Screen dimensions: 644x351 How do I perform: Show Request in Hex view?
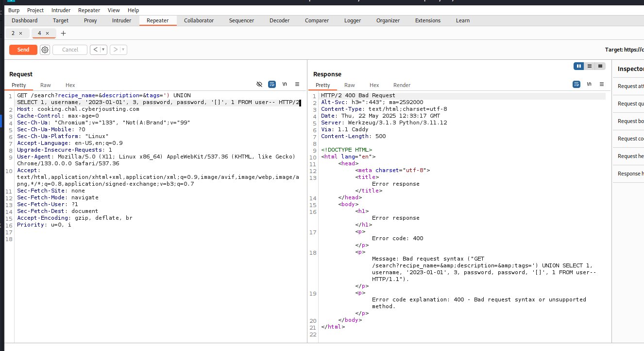[70, 85]
